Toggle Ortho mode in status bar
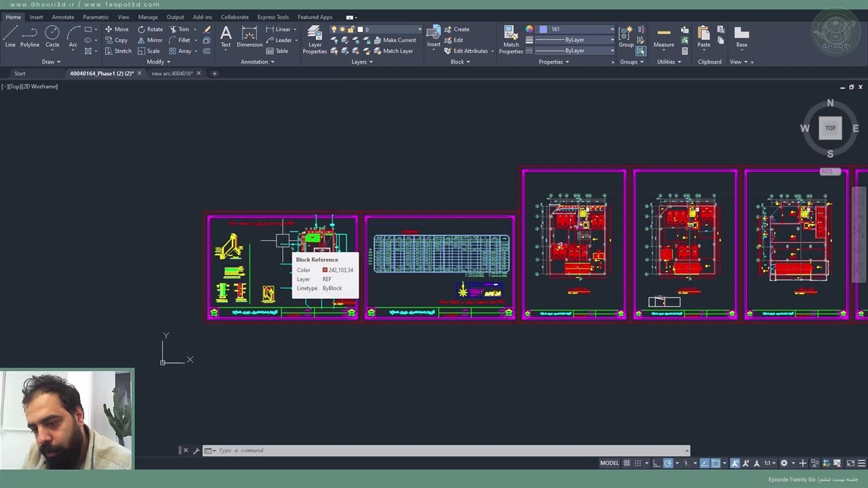 point(656,463)
